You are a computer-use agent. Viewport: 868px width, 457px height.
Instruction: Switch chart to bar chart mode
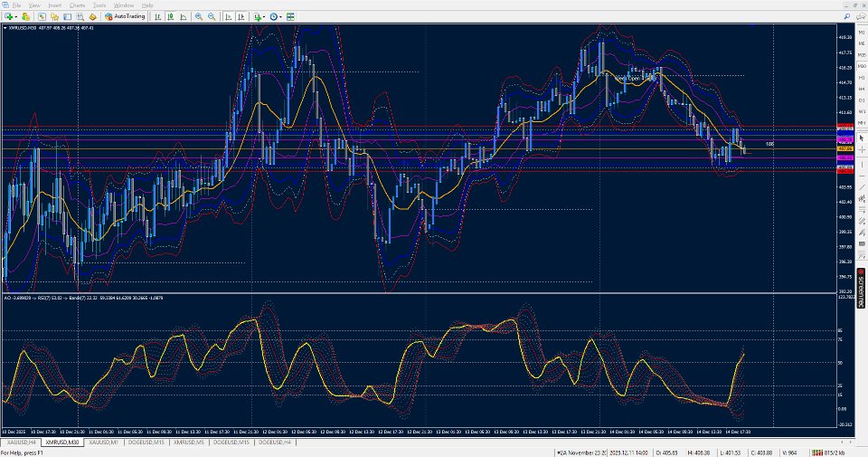point(157,16)
